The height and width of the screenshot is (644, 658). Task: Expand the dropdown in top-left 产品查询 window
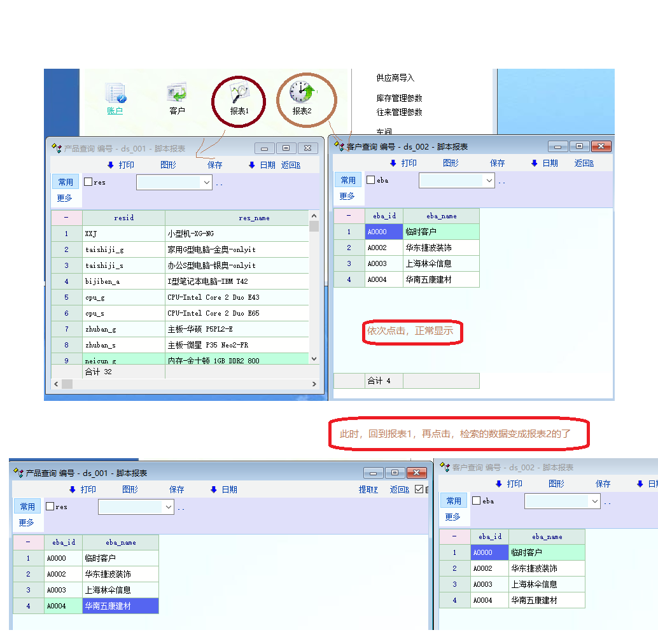(206, 183)
